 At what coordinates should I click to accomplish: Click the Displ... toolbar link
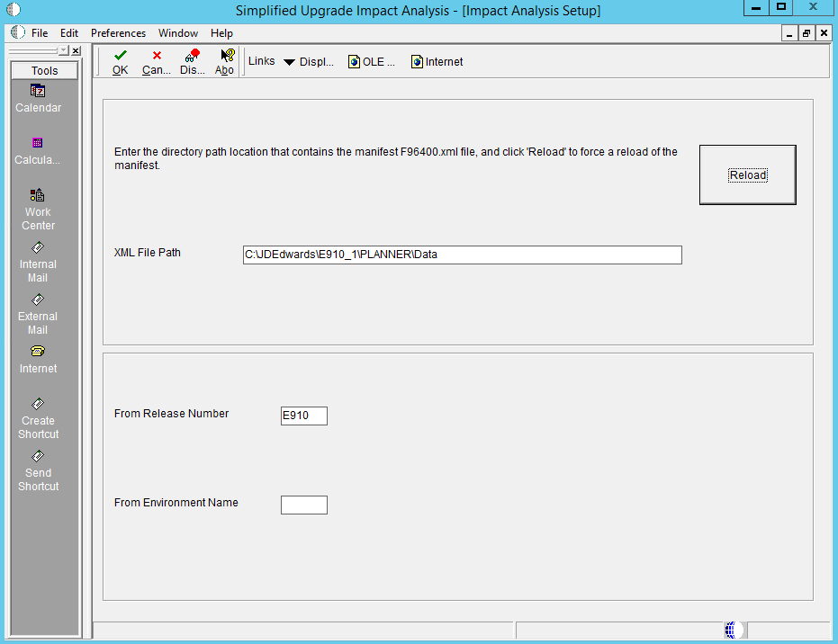click(317, 62)
